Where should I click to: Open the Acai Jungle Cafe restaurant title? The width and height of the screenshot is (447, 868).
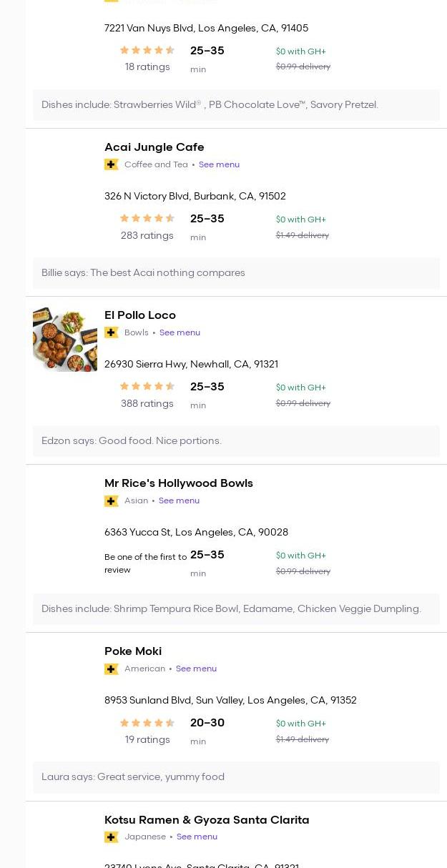click(154, 147)
